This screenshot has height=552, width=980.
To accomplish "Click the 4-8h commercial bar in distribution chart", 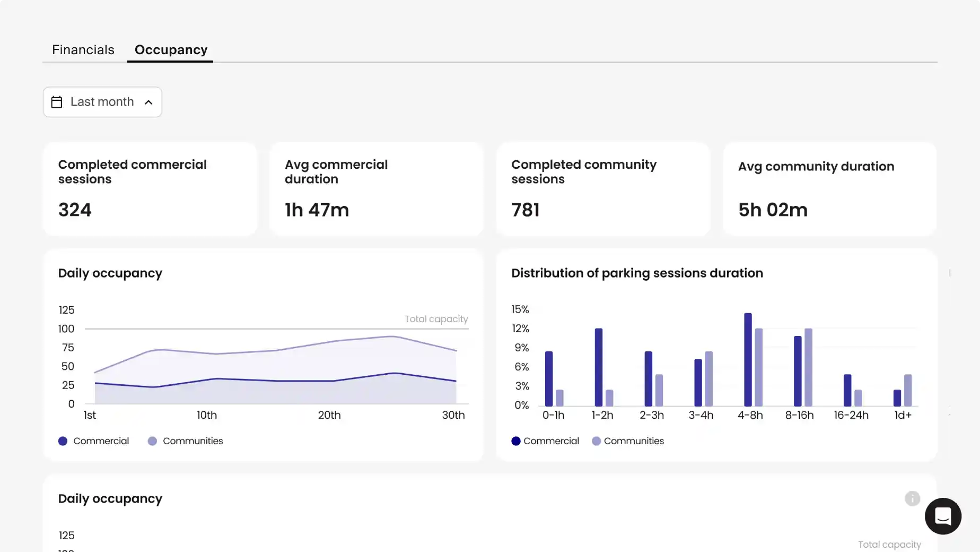I will coord(748,359).
